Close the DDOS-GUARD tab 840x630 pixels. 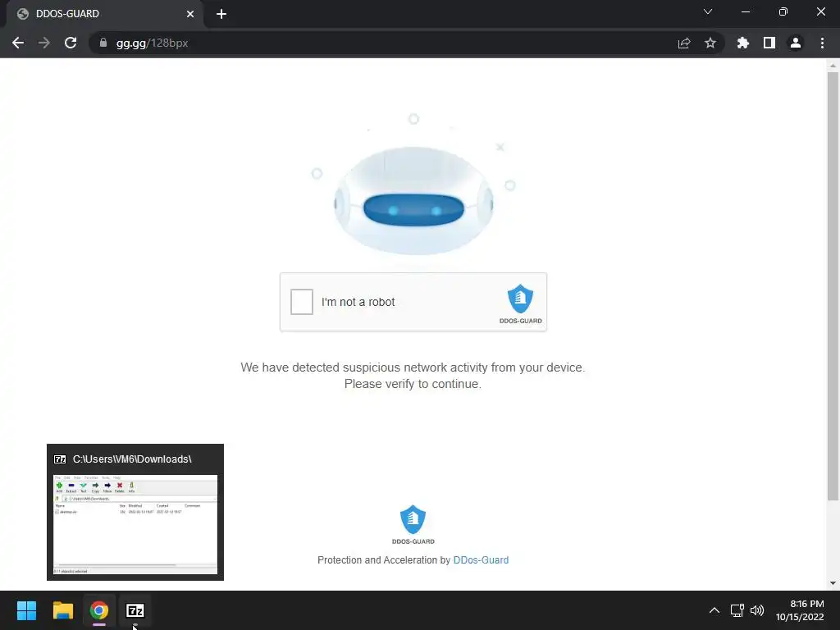(x=190, y=14)
